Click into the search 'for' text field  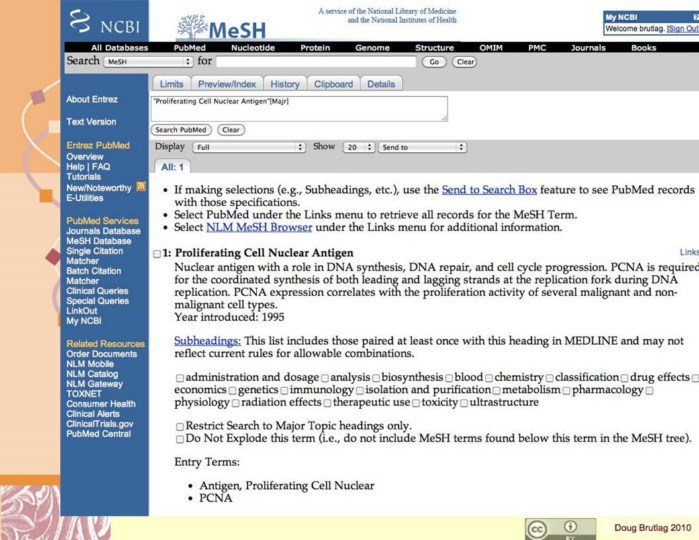coord(316,61)
